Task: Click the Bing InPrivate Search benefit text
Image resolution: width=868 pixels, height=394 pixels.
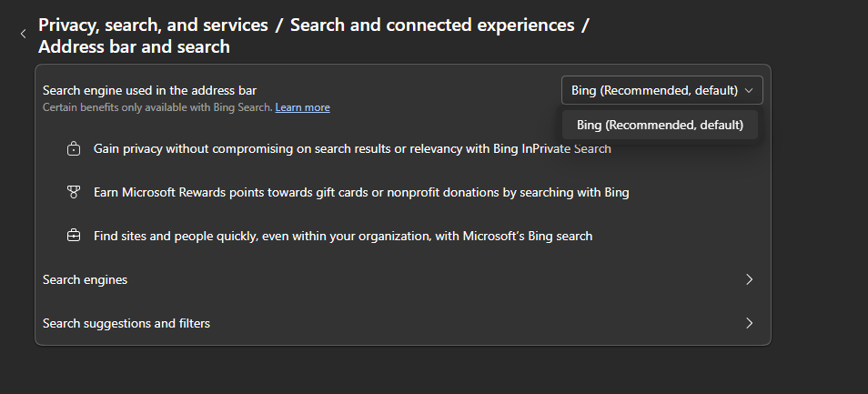Action: point(352,148)
